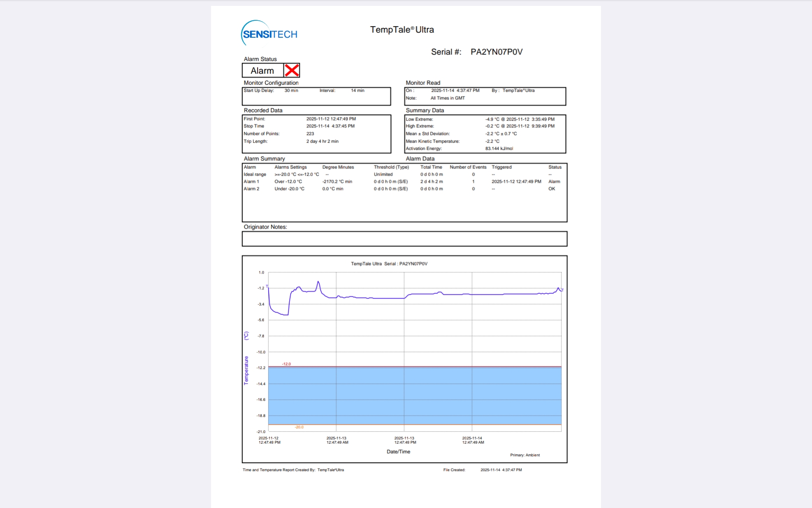The height and width of the screenshot is (508, 812).
Task: Click the orange -20.0 threshold label
Action: pyautogui.click(x=299, y=427)
